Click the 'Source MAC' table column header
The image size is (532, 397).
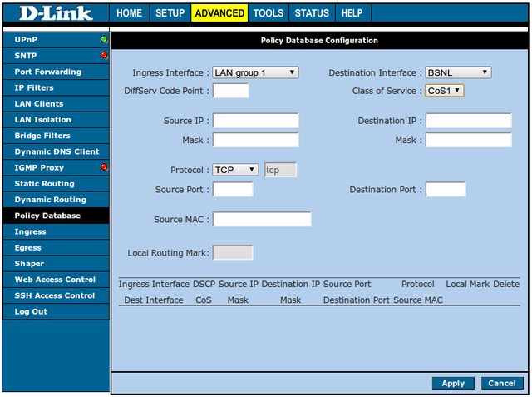tap(418, 300)
